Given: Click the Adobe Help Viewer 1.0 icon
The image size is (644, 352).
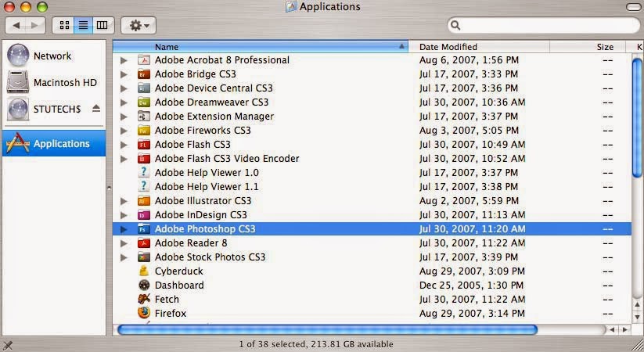Looking at the screenshot, I should coord(144,173).
